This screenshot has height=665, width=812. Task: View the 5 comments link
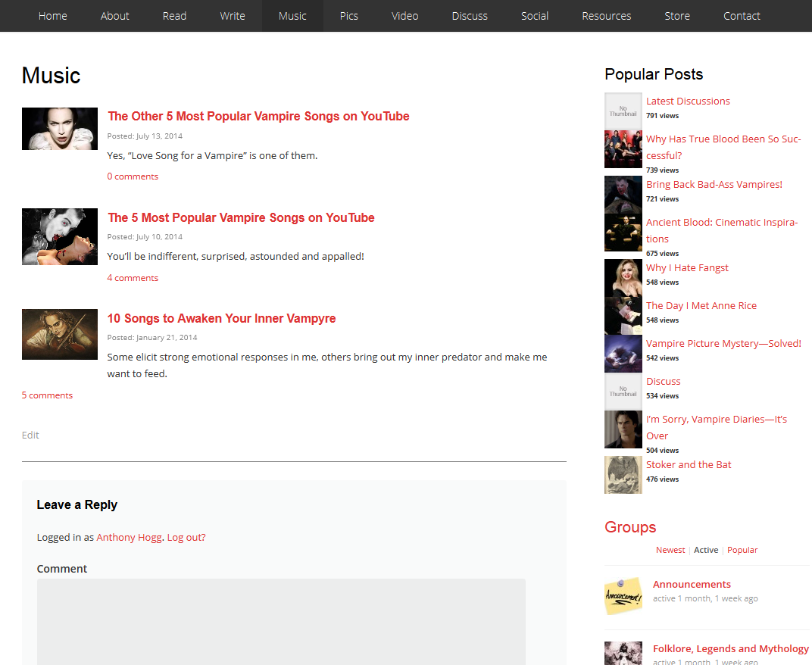point(47,395)
